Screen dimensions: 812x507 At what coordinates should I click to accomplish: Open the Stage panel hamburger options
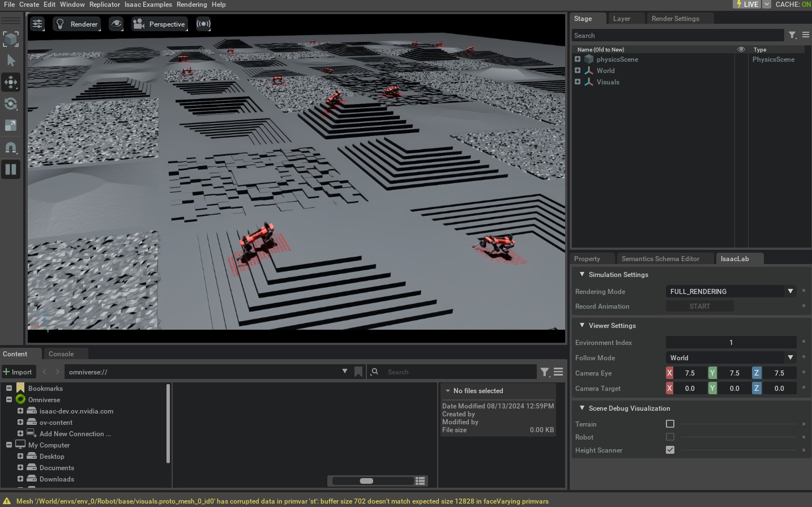(x=806, y=35)
